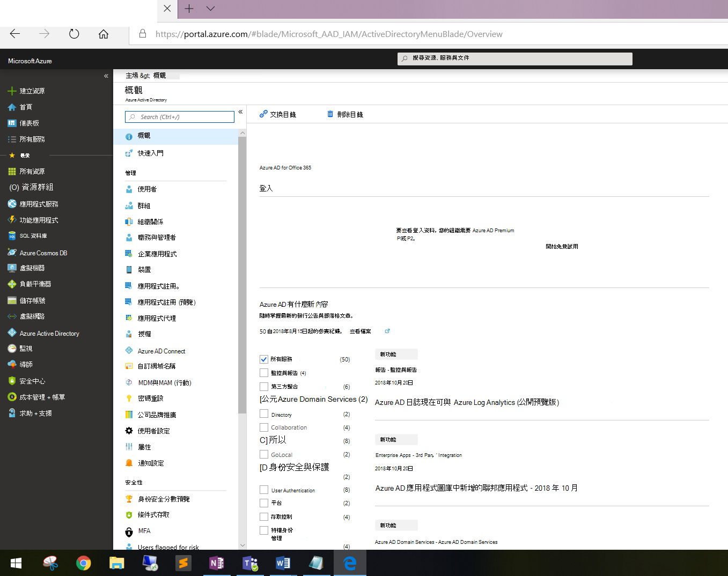Open Azure Cosmos DB service
The image size is (728, 576).
coord(43,252)
